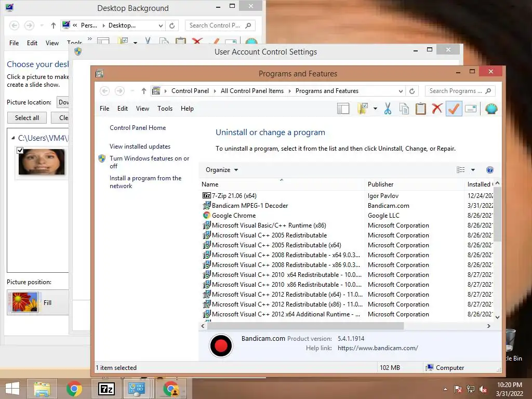Open the view options dropdown arrow

473,170
